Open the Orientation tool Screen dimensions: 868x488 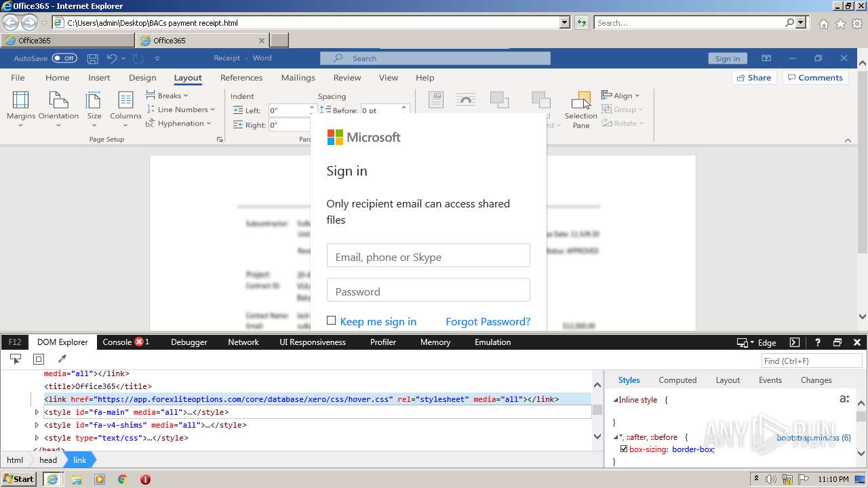point(58,108)
